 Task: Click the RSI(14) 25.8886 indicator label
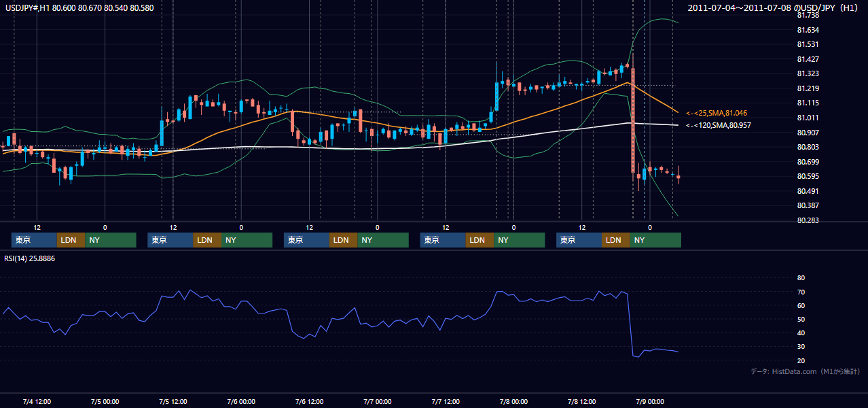(x=29, y=259)
